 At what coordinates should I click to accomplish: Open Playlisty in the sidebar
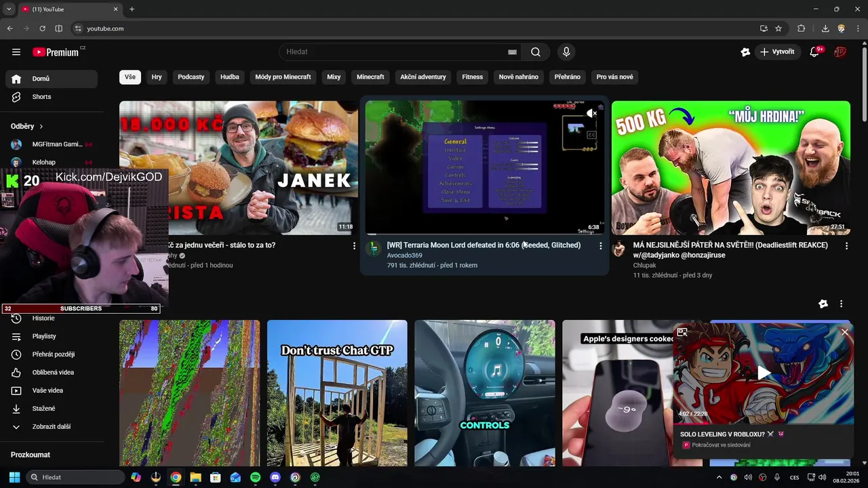[52, 336]
